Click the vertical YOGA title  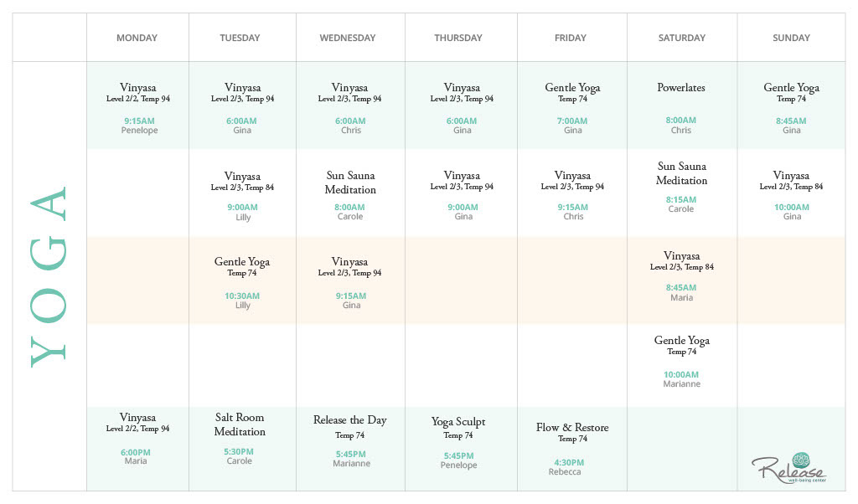pyautogui.click(x=49, y=276)
